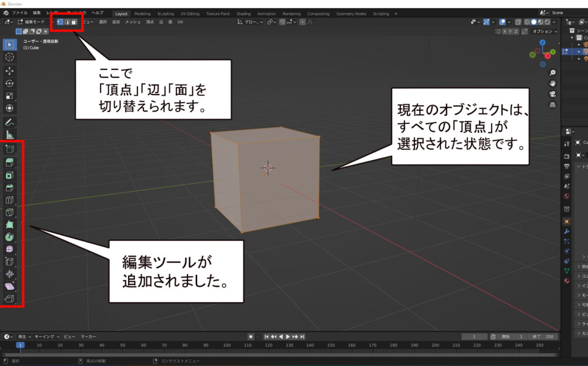The width and height of the screenshot is (588, 366).
Task: Enable face select mode
Action: point(74,22)
